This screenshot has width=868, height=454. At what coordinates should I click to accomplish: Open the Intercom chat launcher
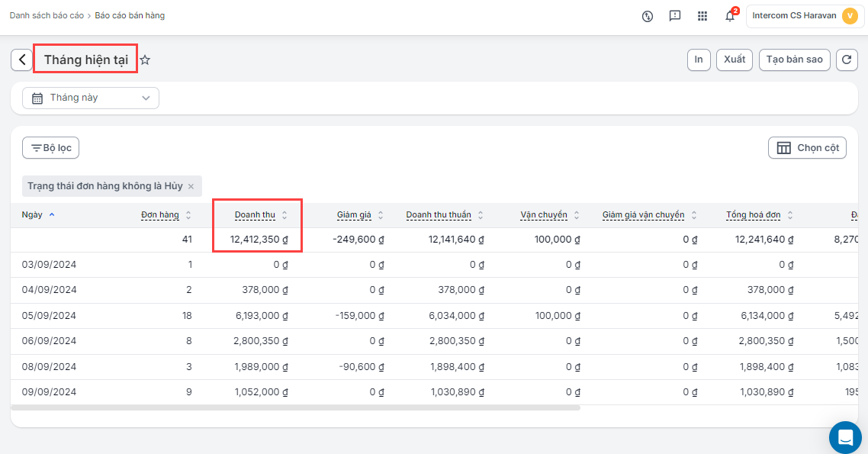click(x=845, y=437)
